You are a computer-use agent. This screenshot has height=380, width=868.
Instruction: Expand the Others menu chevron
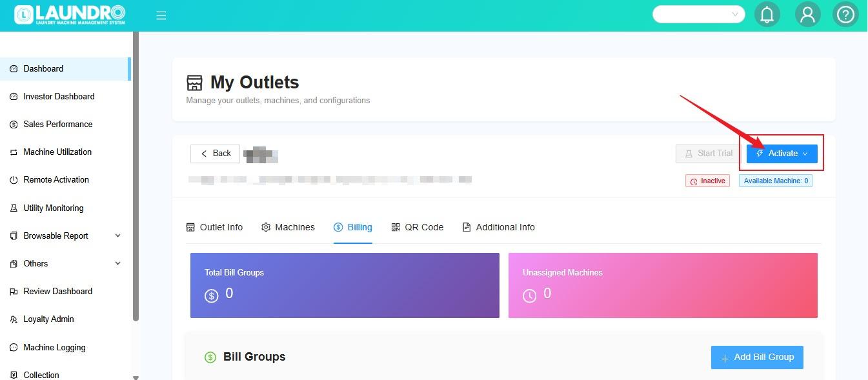pyautogui.click(x=117, y=263)
